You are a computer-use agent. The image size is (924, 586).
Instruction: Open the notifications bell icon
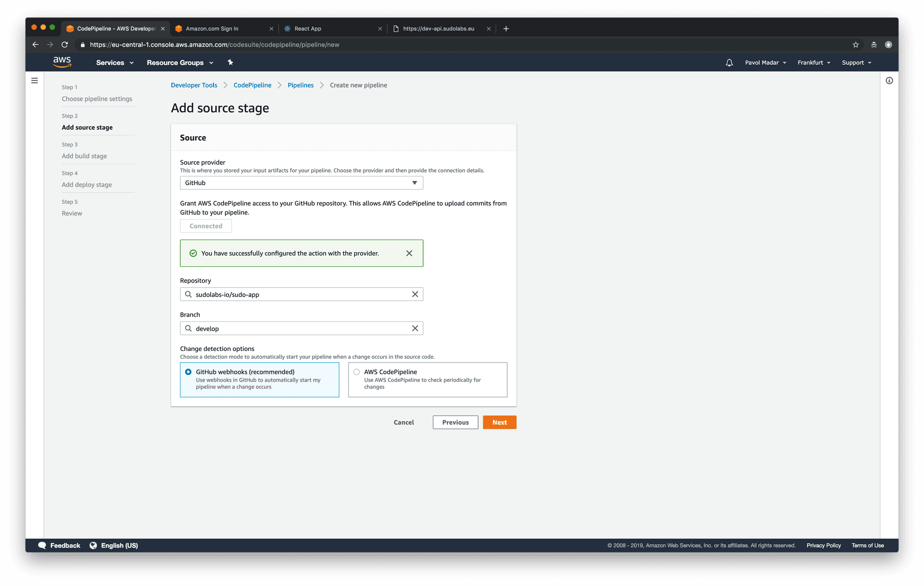[729, 63]
